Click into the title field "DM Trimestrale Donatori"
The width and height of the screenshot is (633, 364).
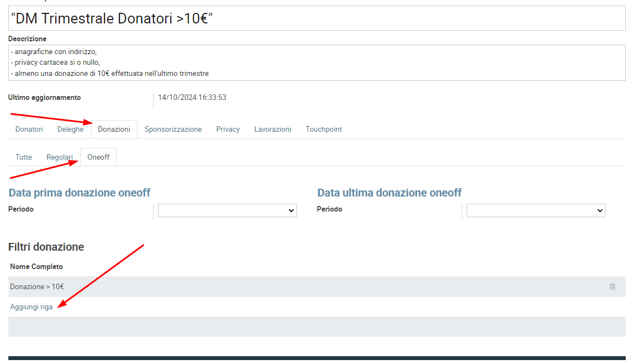pyautogui.click(x=317, y=18)
